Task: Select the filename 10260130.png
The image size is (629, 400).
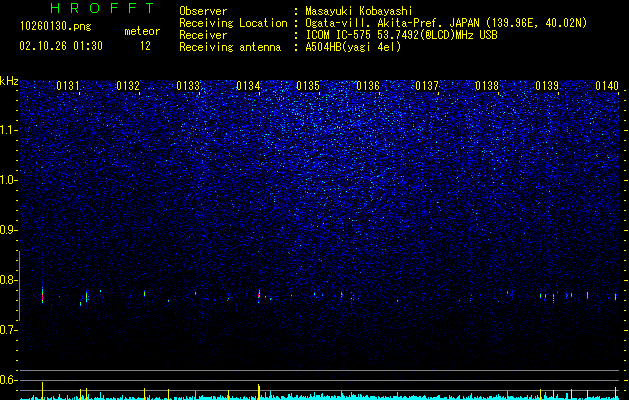Action: click(x=56, y=27)
